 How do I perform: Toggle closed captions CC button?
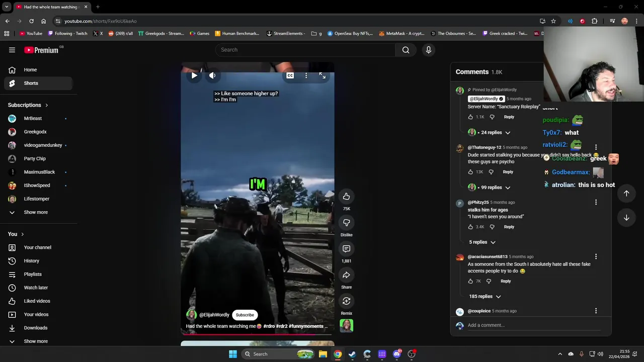tap(290, 75)
